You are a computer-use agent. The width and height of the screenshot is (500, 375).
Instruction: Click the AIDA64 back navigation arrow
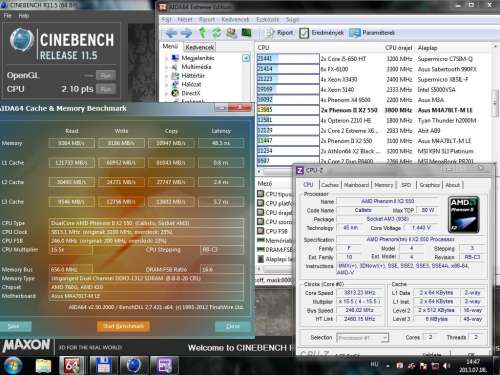click(x=171, y=33)
